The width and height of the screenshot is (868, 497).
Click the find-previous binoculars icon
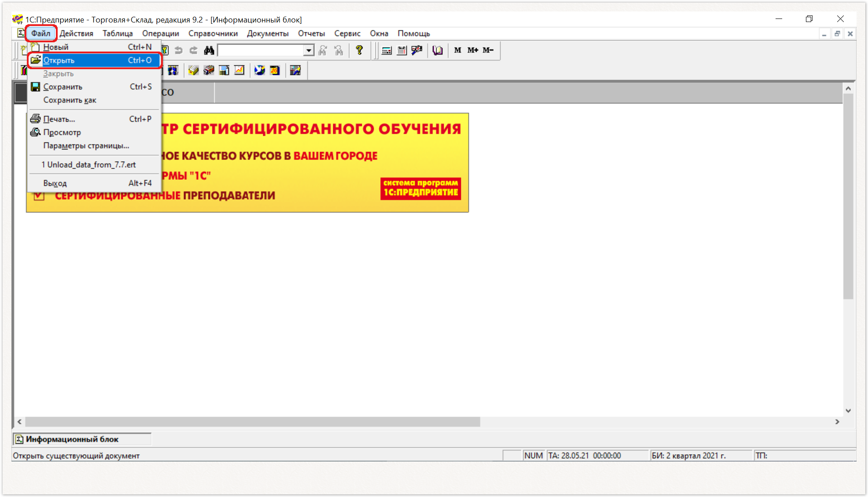338,50
